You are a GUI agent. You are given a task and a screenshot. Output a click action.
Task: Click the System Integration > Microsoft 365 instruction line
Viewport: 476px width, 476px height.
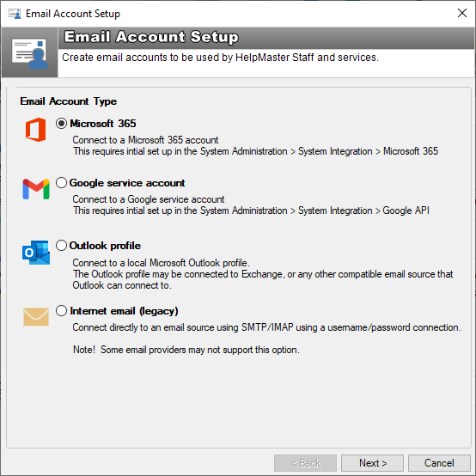(255, 151)
